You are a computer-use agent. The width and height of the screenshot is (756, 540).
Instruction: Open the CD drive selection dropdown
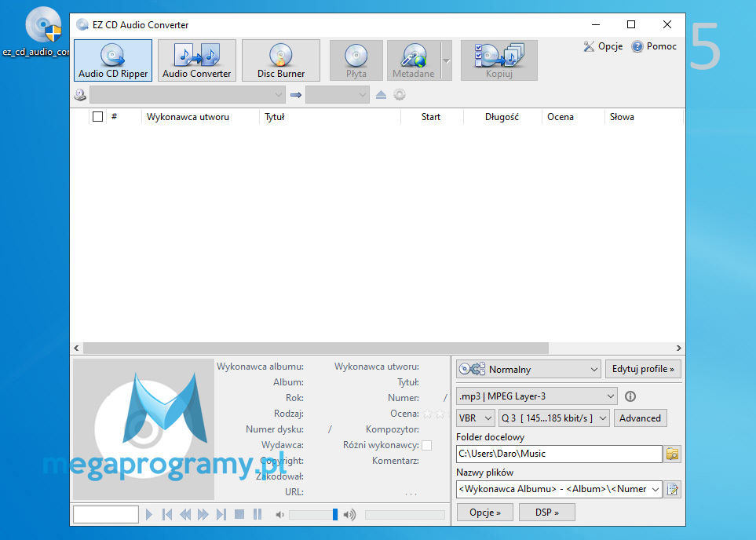[x=188, y=95]
